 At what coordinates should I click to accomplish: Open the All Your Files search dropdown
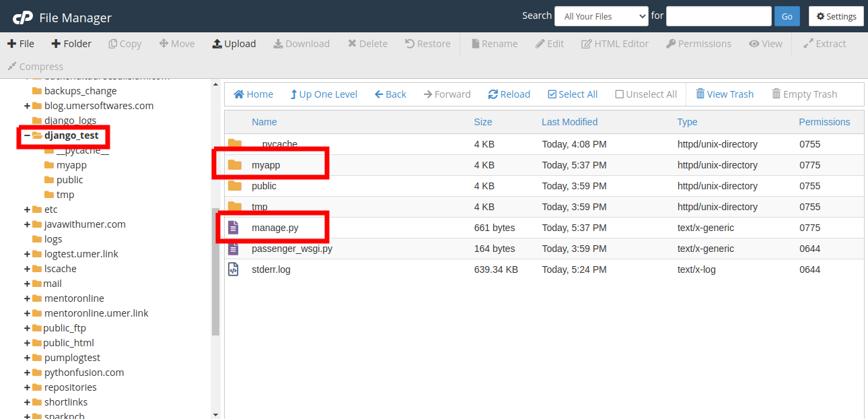(x=601, y=15)
